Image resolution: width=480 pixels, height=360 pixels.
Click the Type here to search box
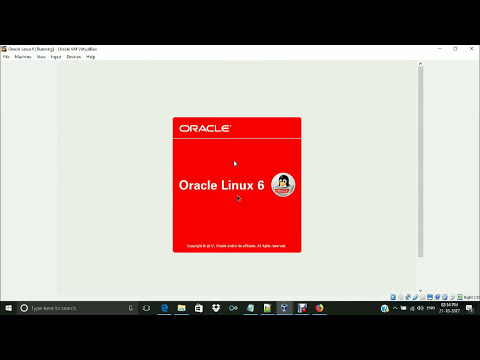pyautogui.click(x=77, y=308)
